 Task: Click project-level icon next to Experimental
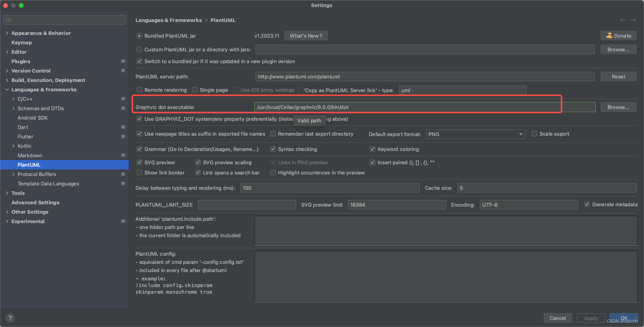coord(123,221)
